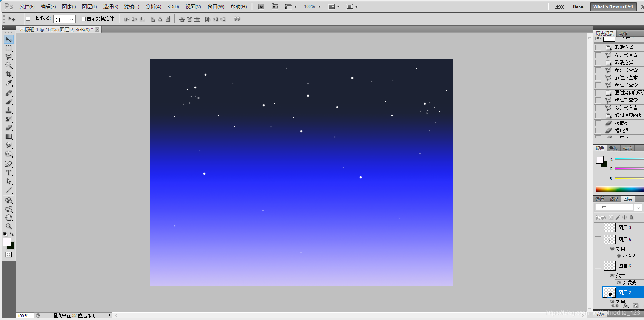Screen dimensions: 644x320
Task: Toggle Quick Mask mode
Action: 9,255
